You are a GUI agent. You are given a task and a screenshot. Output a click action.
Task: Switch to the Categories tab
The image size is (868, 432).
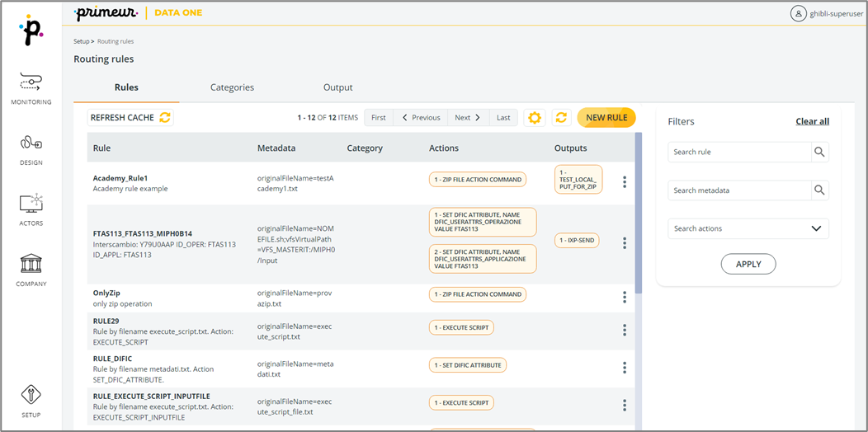tap(232, 87)
